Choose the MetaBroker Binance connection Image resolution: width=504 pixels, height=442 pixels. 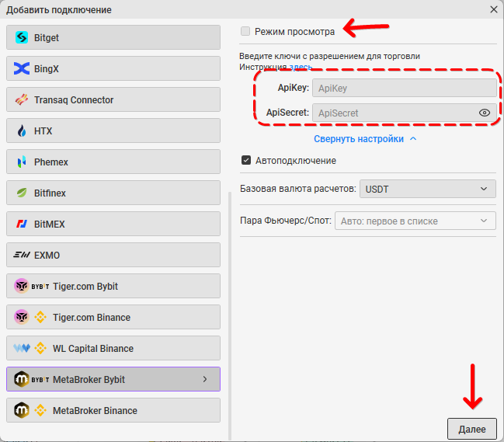click(113, 410)
